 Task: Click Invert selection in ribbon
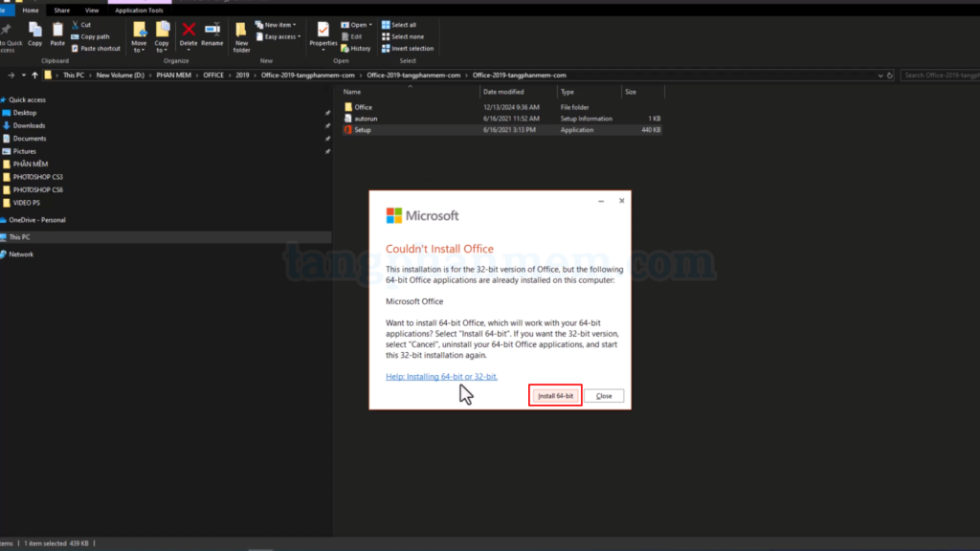408,48
